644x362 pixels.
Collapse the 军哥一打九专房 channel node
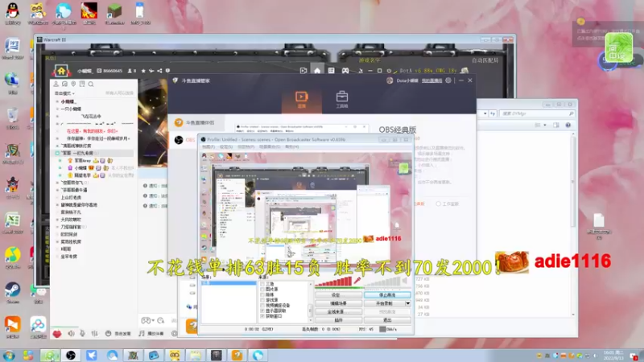click(57, 153)
